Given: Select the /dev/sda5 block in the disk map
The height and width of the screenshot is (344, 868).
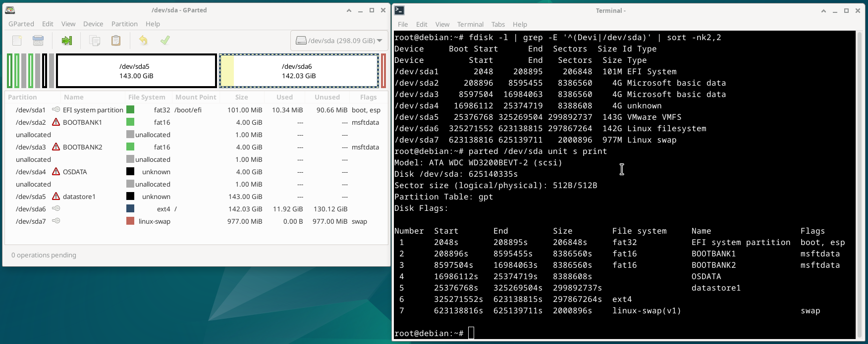Looking at the screenshot, I should 136,71.
